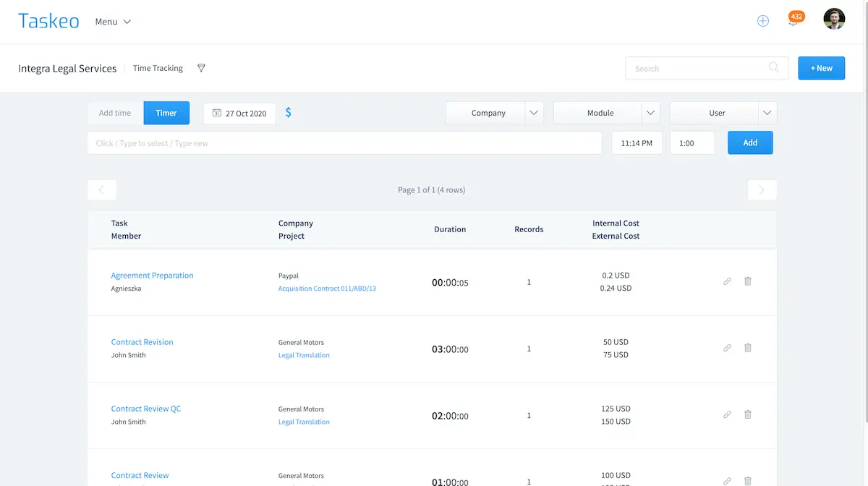Open the 27 Oct 2020 date picker

(x=239, y=114)
